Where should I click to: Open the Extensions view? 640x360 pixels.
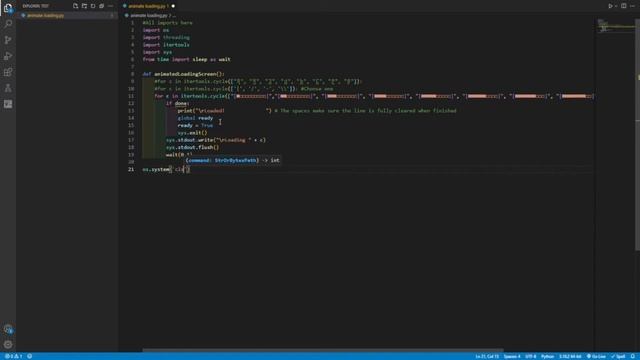8,72
